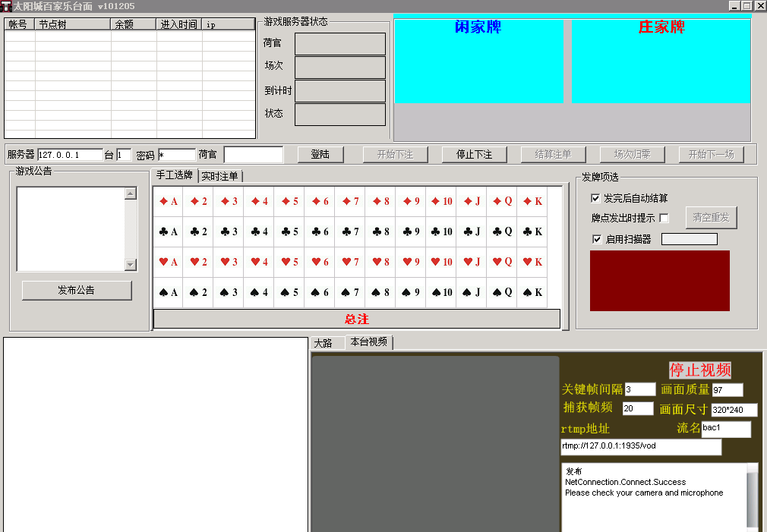Click the rtmp address input field
The image size is (767, 532).
pos(640,446)
